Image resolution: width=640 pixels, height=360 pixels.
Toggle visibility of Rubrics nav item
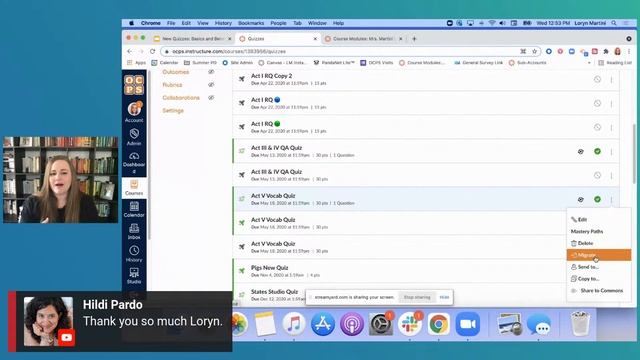coord(211,85)
